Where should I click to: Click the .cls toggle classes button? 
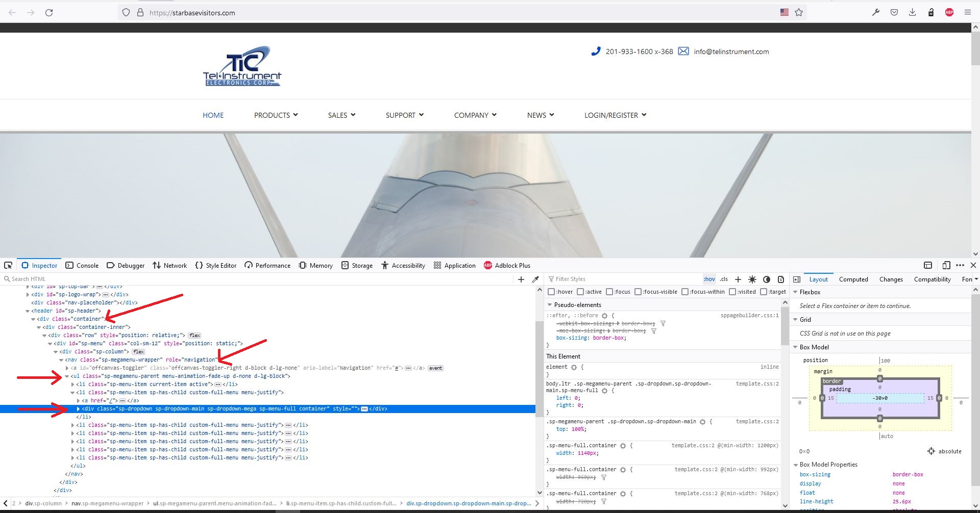point(724,279)
